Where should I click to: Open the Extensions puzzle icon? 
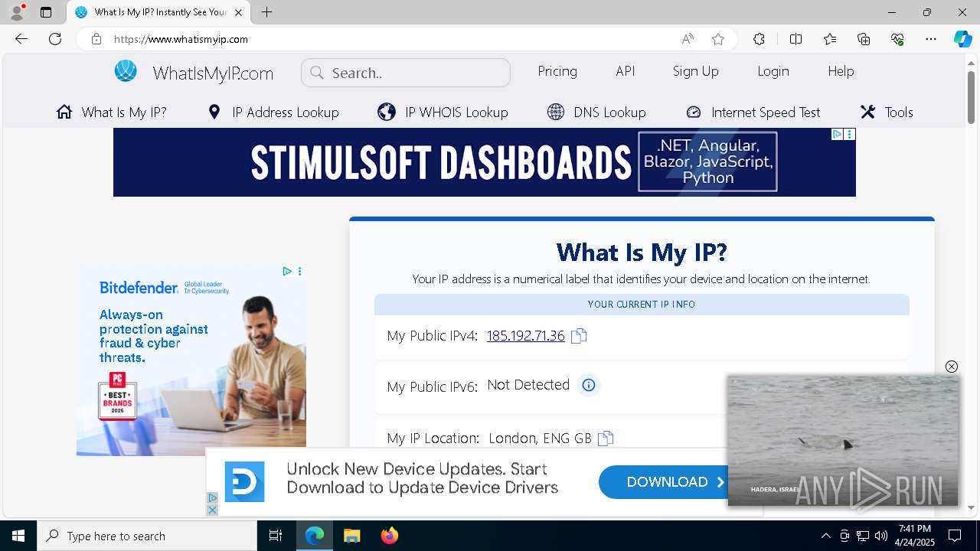759,39
